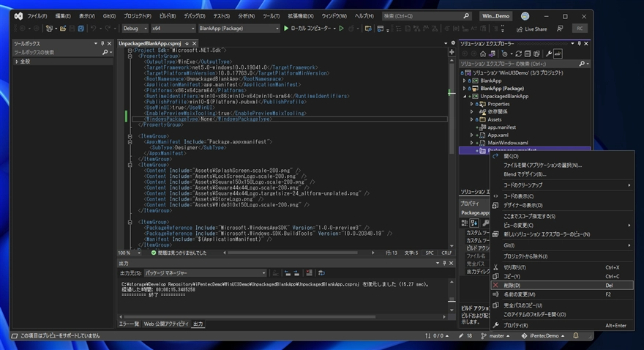
Task: Open the Output source package manager dropdown
Action: pyautogui.click(x=205, y=273)
